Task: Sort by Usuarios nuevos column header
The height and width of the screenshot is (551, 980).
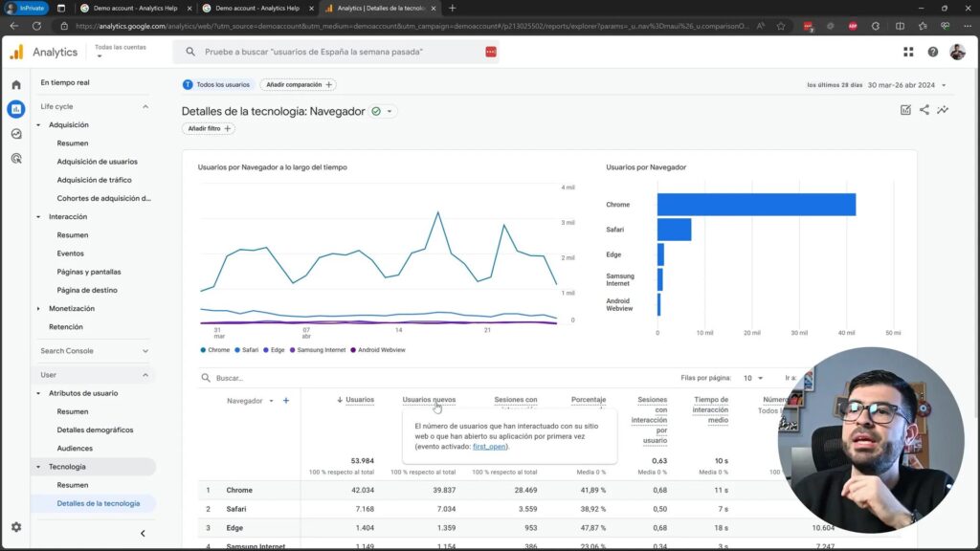Action: pyautogui.click(x=429, y=400)
